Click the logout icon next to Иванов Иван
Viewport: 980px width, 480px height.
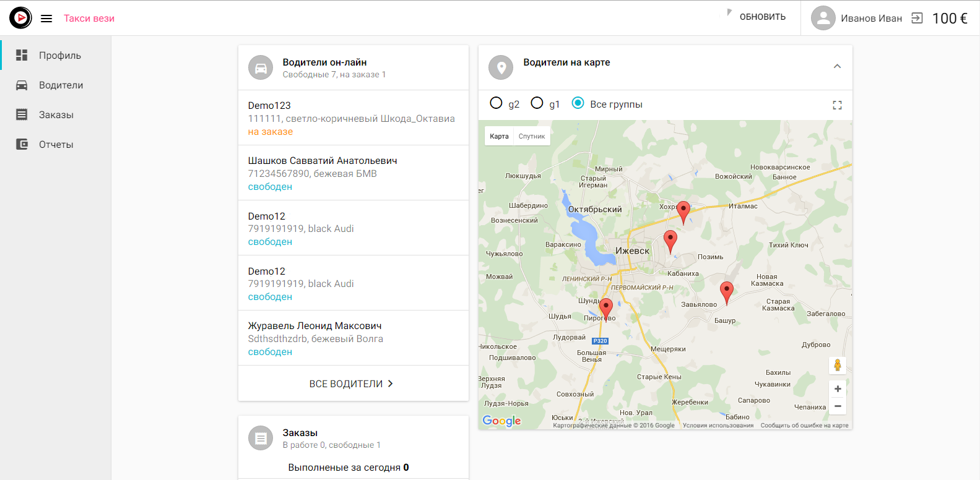pyautogui.click(x=917, y=19)
